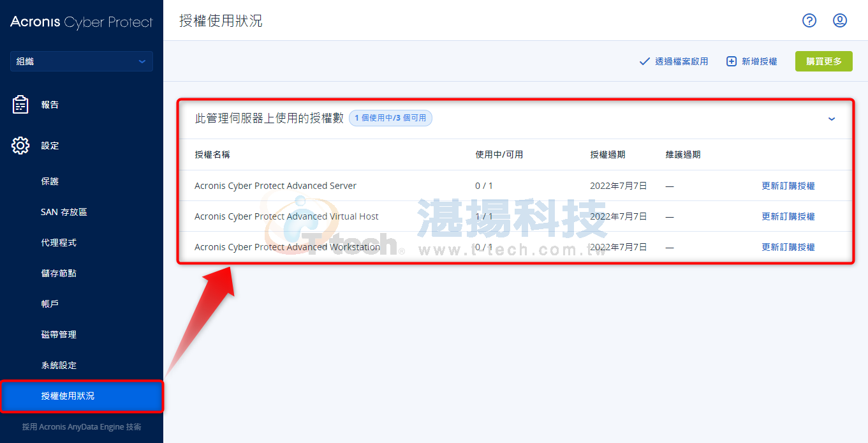Viewport: 868px width, 443px height.
Task: Select 磁帶管理 in the sidebar
Action: [x=59, y=334]
